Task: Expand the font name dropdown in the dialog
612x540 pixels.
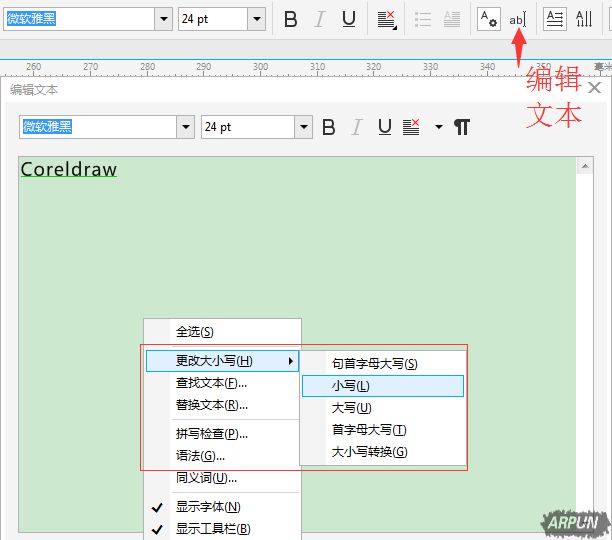Action: [x=185, y=127]
